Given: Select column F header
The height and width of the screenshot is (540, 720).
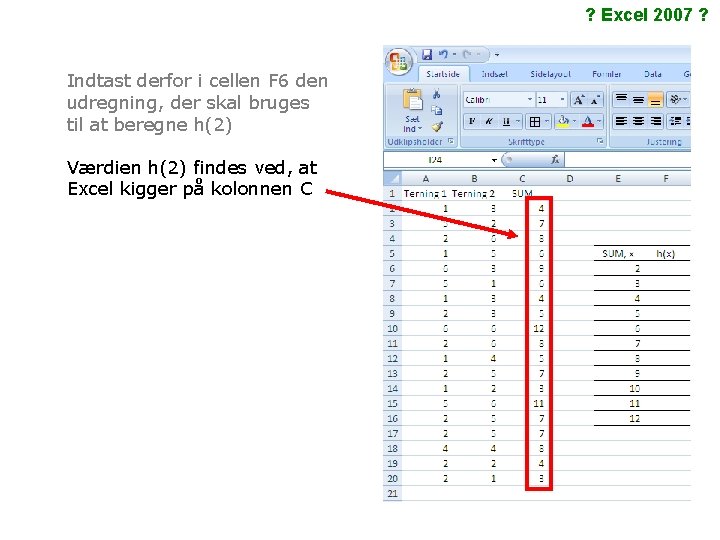Looking at the screenshot, I should [666, 178].
